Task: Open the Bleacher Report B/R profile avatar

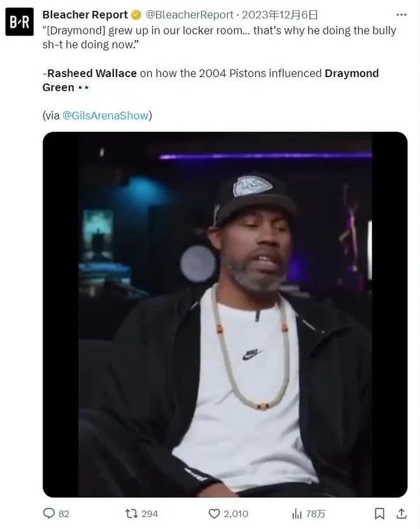Action: pyautogui.click(x=20, y=22)
